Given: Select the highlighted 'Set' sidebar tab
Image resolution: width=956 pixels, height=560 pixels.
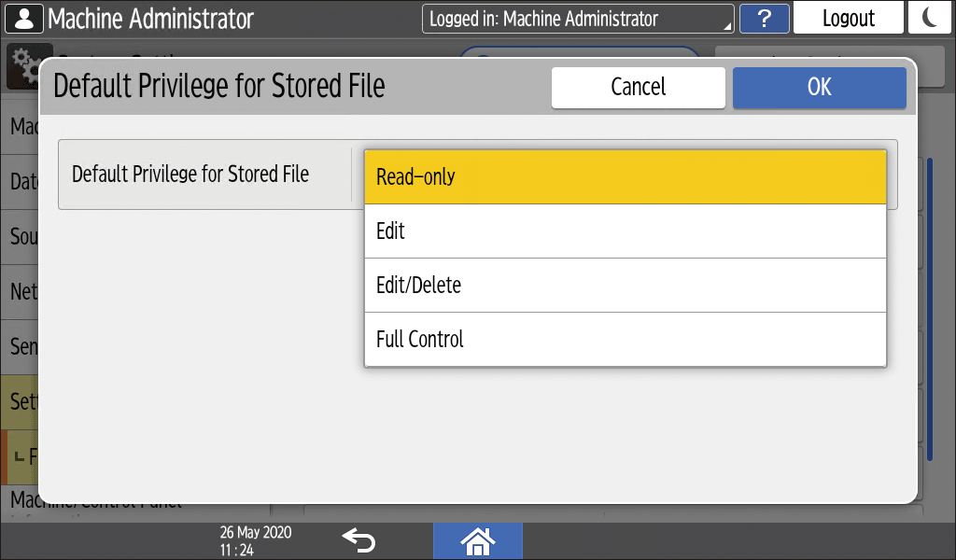Looking at the screenshot, I should pyautogui.click(x=22, y=401).
